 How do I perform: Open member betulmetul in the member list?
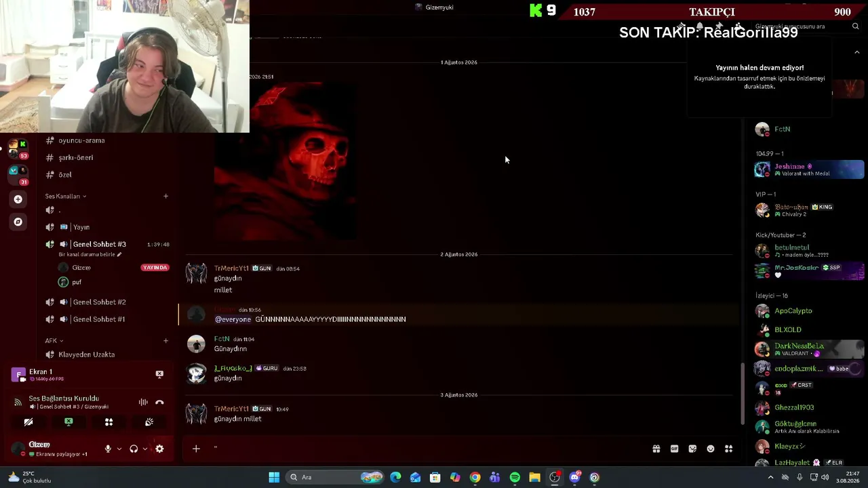tap(809, 251)
